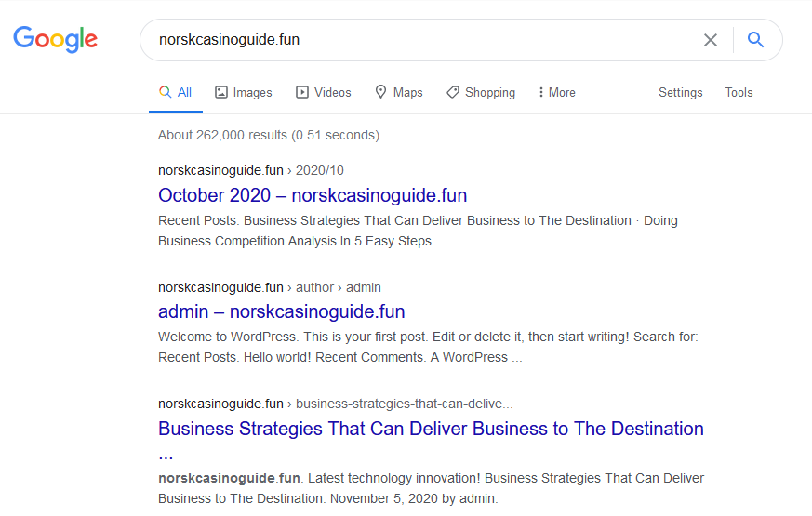
Task: Switch to the Shopping tab
Action: pos(481,93)
